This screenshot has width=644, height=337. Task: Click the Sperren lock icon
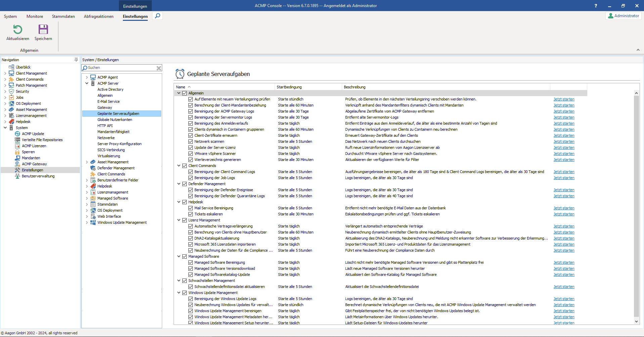(x=17, y=152)
